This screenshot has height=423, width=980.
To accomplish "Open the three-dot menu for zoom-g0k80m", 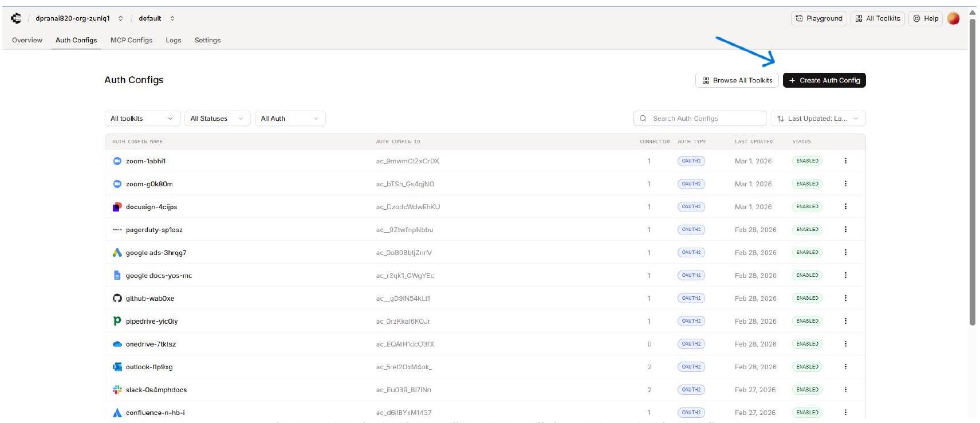I will [845, 184].
